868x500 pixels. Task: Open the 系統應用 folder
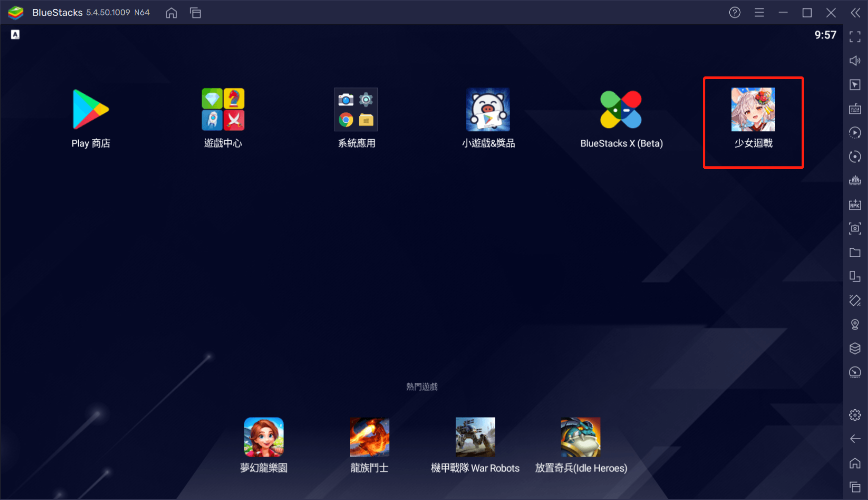(356, 109)
